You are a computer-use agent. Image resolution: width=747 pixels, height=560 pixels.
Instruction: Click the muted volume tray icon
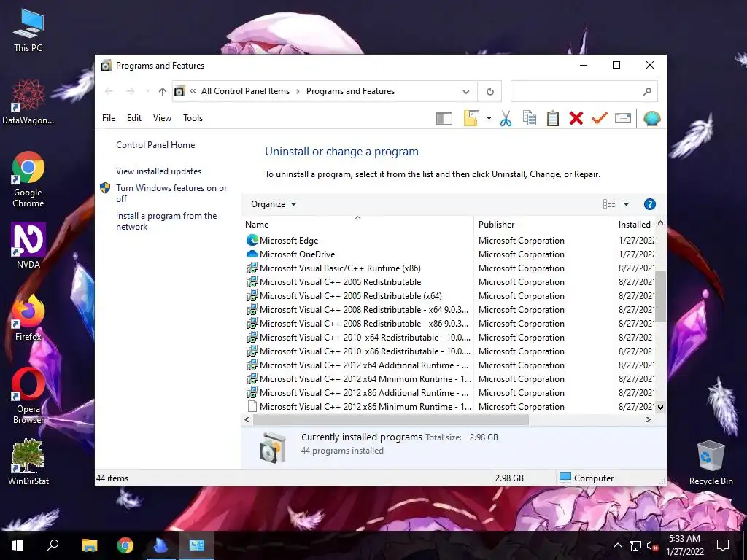(652, 545)
